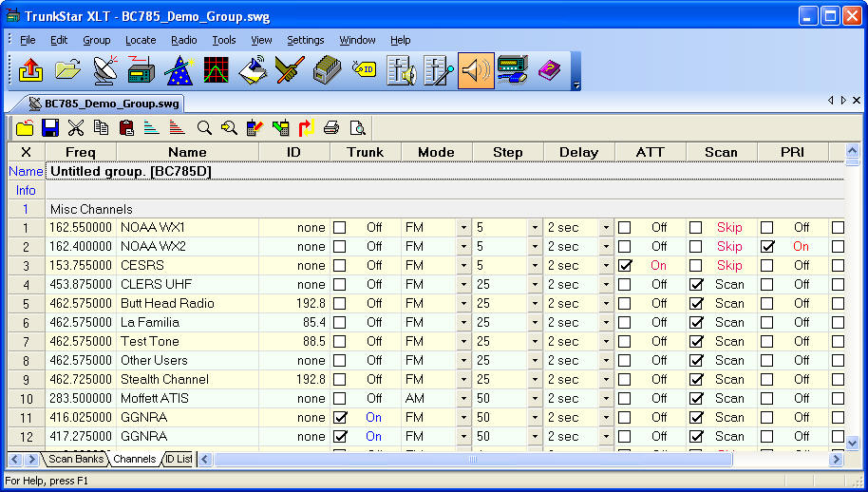Click the open folder icon in main toolbar
The width and height of the screenshot is (868, 492).
point(67,70)
